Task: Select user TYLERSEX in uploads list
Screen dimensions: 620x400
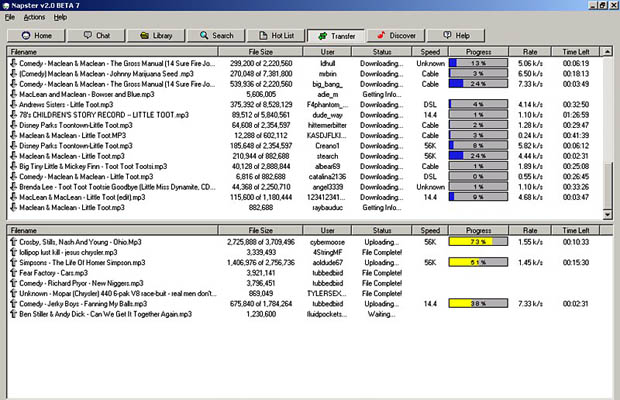Action: [x=327, y=293]
